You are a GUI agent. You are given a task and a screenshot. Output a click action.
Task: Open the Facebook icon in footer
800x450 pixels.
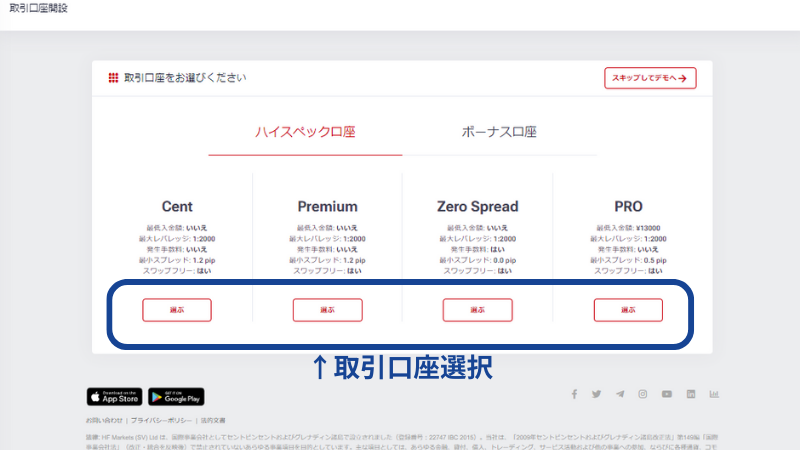tap(574, 394)
